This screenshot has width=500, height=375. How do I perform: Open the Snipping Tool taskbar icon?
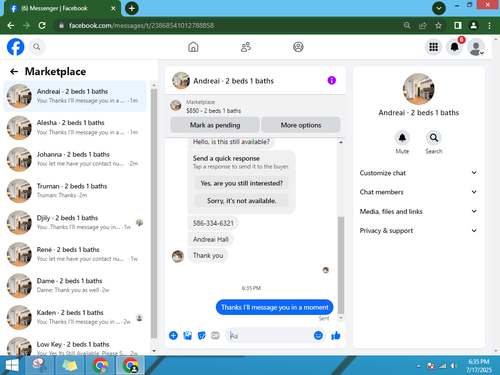coord(40,365)
